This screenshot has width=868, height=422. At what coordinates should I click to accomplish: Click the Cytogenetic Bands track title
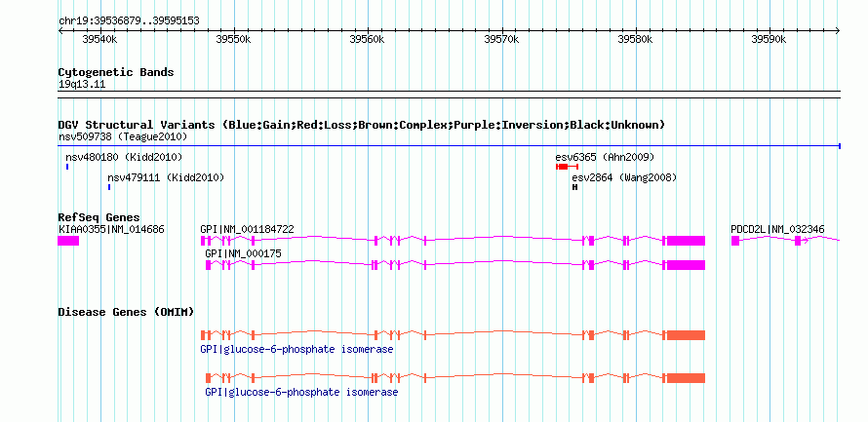point(116,72)
